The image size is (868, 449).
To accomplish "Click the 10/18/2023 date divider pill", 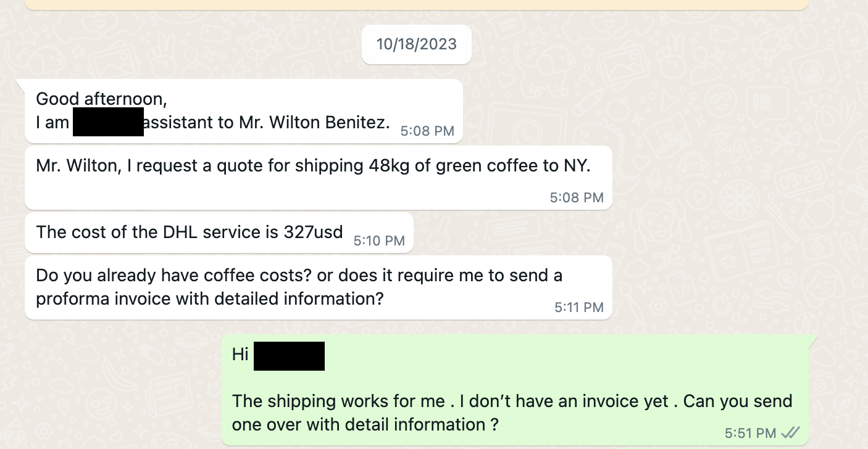I will tap(417, 44).
